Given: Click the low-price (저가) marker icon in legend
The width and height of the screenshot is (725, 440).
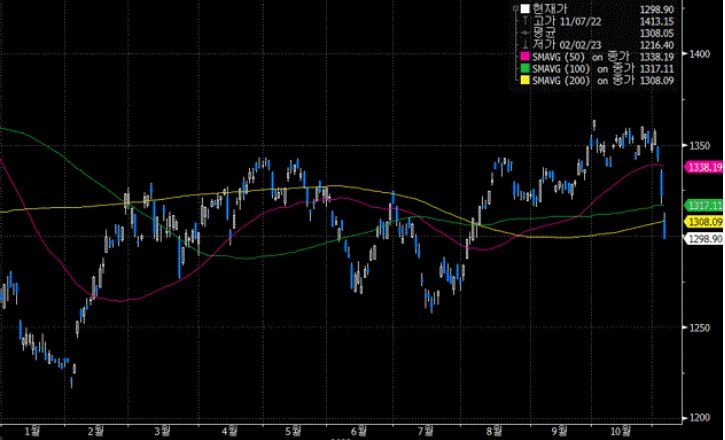Looking at the screenshot, I should pyautogui.click(x=525, y=45).
